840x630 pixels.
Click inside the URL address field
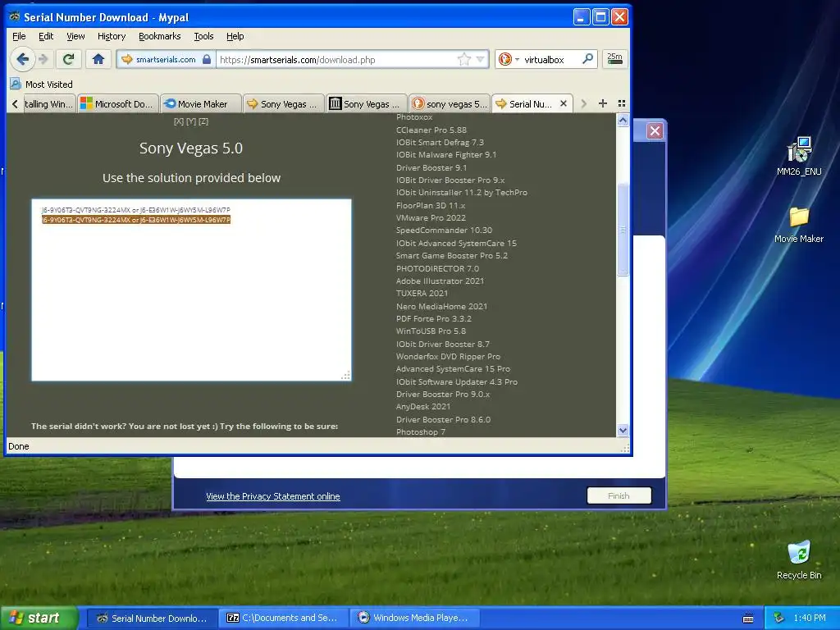pyautogui.click(x=337, y=59)
